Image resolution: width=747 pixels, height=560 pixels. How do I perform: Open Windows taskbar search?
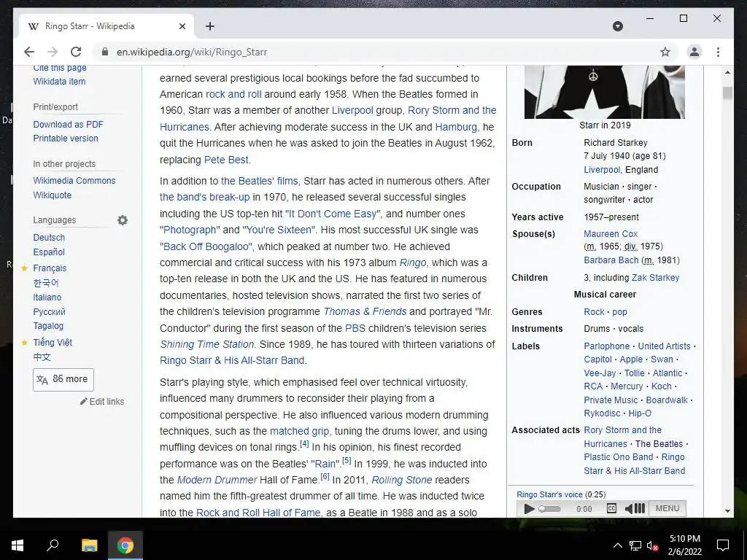pyautogui.click(x=53, y=545)
